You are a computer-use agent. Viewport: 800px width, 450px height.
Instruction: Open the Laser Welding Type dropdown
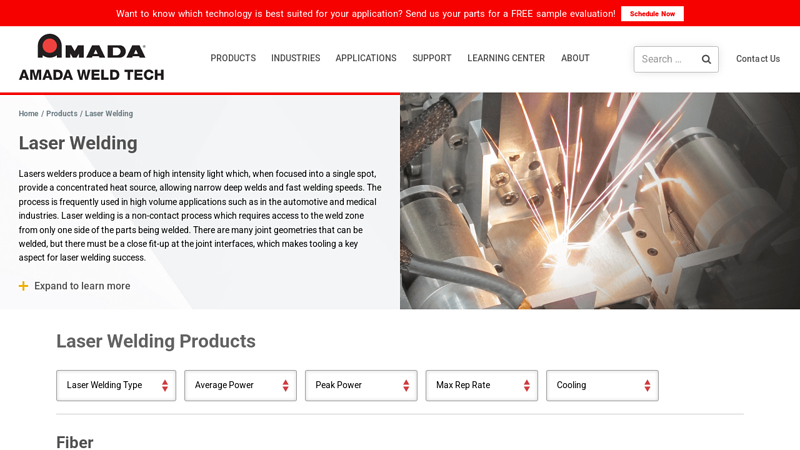point(116,385)
